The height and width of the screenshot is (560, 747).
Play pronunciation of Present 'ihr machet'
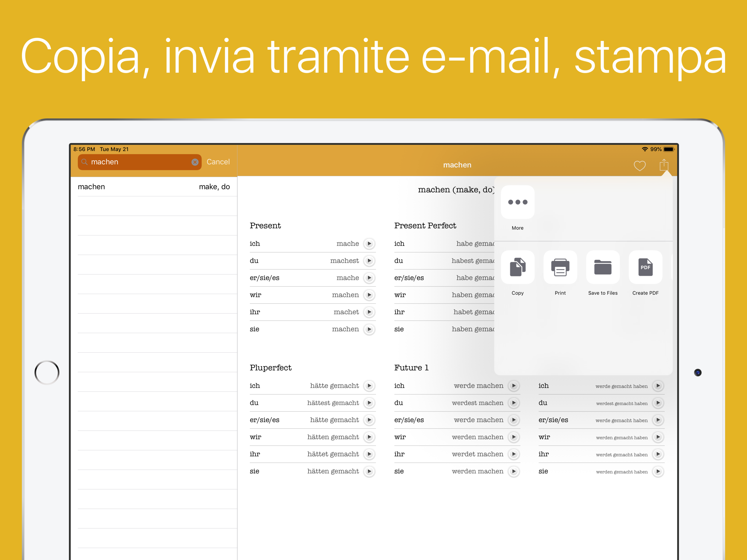tap(369, 312)
